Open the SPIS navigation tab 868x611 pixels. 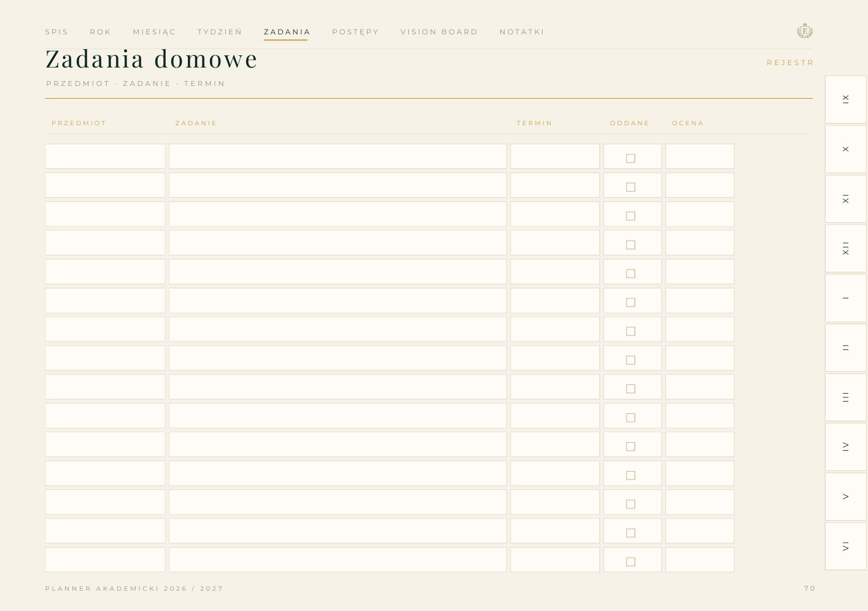(56, 32)
